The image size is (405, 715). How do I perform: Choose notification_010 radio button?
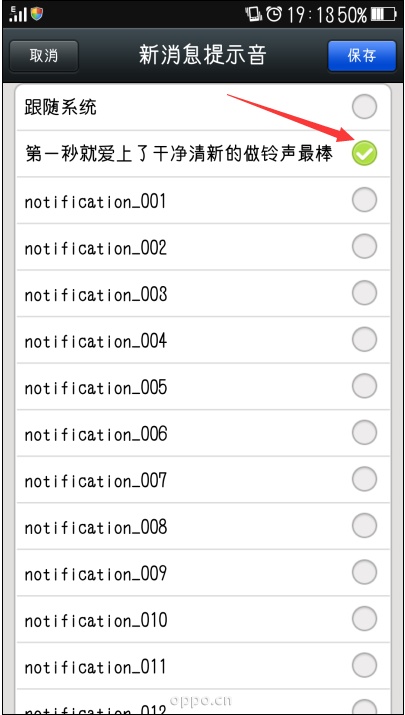364,619
